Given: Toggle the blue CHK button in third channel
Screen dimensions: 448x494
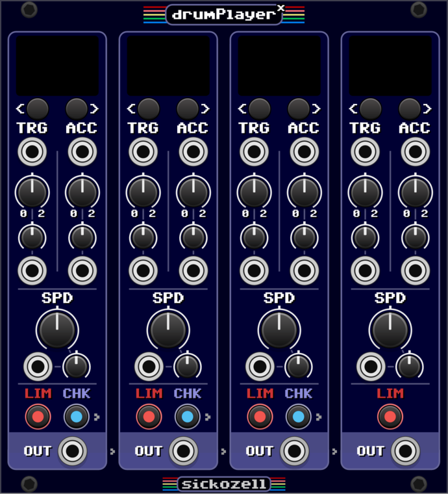Looking at the screenshot, I should 299,417.
